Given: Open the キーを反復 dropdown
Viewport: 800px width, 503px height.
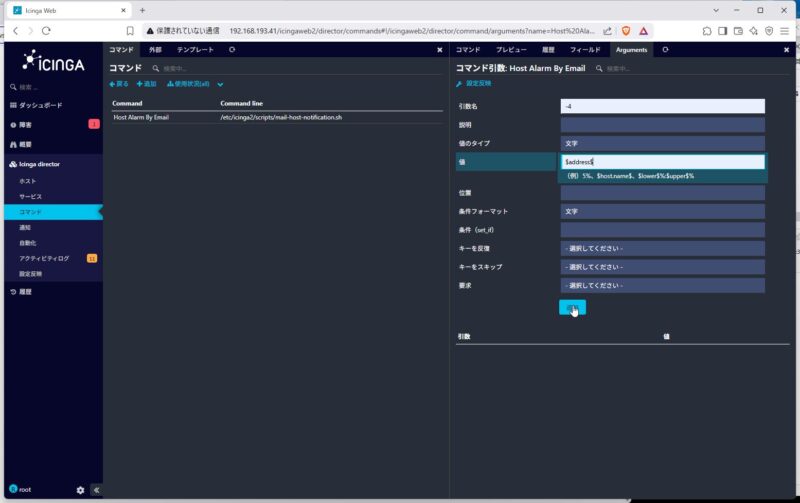Looking at the screenshot, I should 663,248.
